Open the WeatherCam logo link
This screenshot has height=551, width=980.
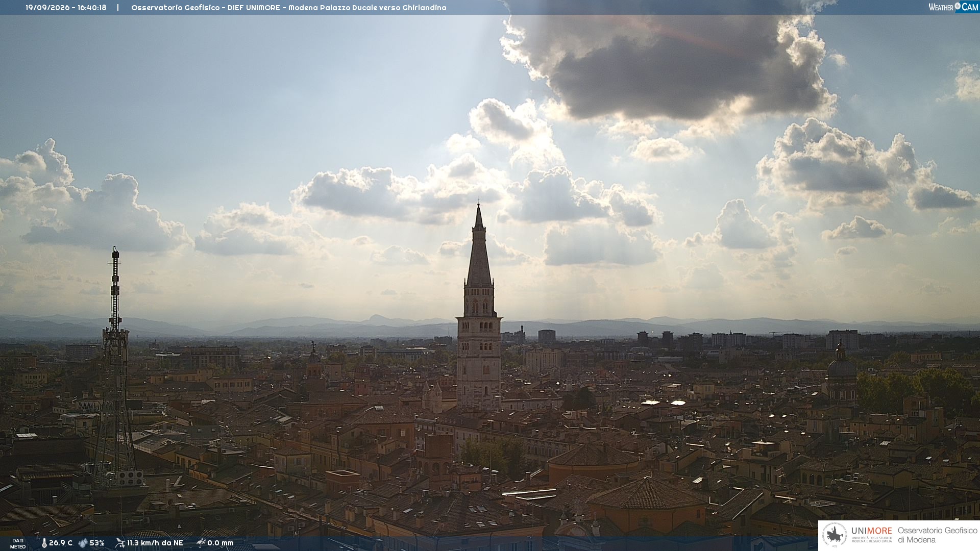click(x=953, y=7)
